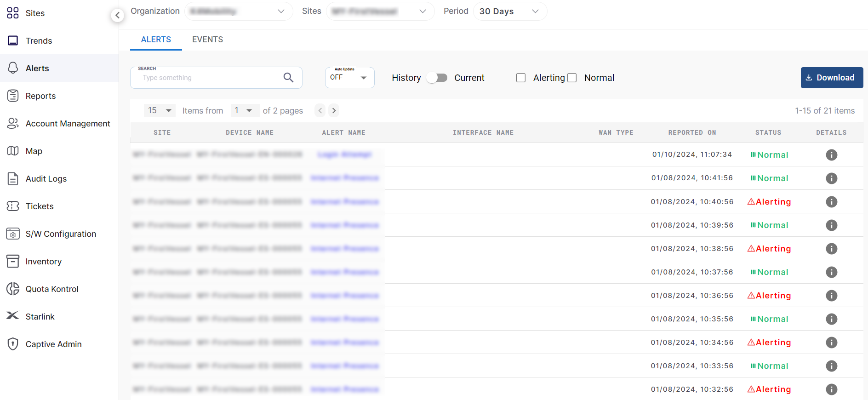Switch to the EVENTS tab

207,40
